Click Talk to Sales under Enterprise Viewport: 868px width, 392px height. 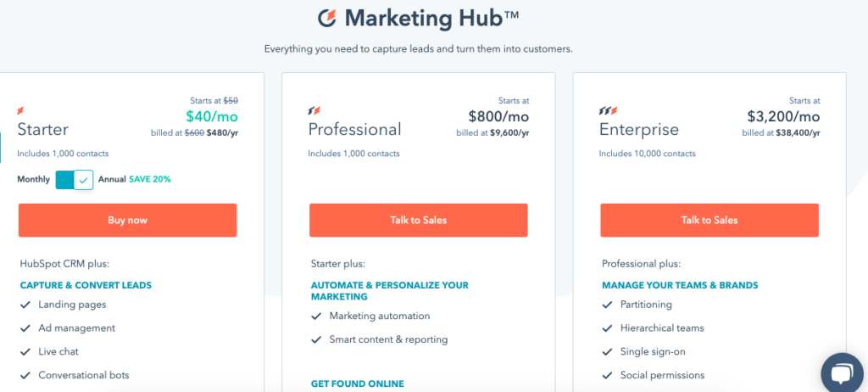pos(709,220)
